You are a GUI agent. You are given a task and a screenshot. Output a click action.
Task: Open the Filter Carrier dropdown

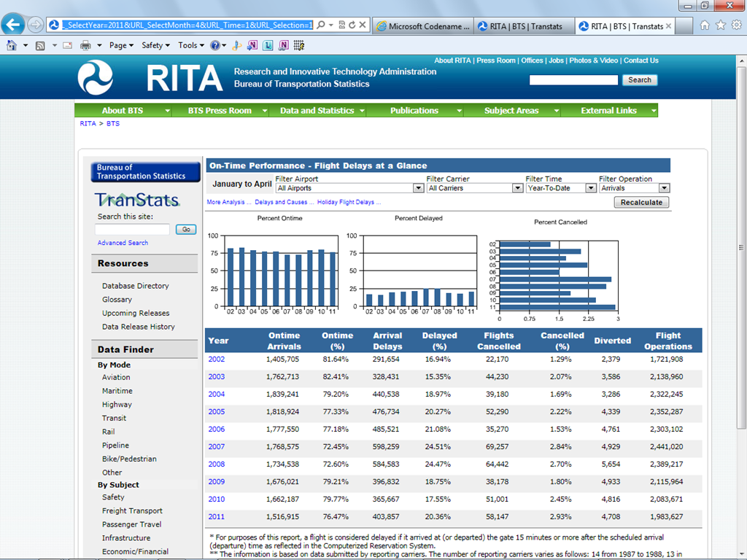pos(517,188)
